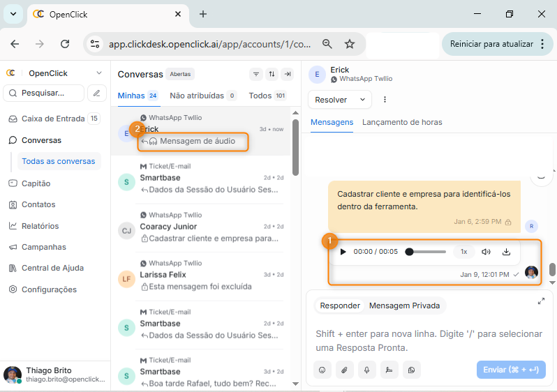Sort the conversations list

pos(272,75)
